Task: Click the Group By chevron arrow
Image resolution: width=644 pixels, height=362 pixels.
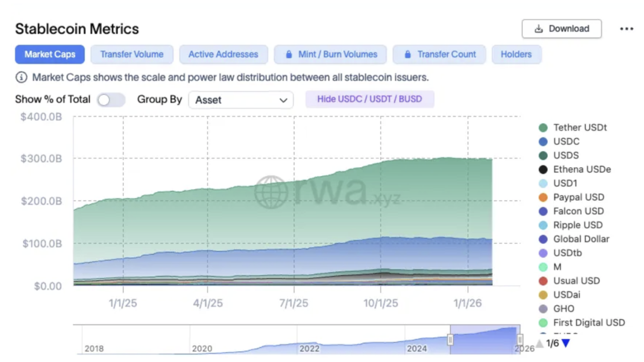Action: tap(283, 100)
